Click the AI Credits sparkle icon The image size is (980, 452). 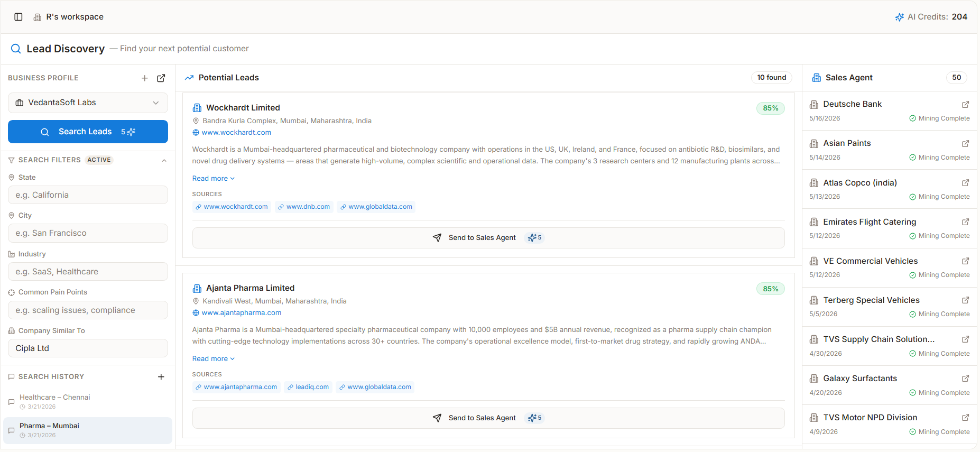point(899,17)
